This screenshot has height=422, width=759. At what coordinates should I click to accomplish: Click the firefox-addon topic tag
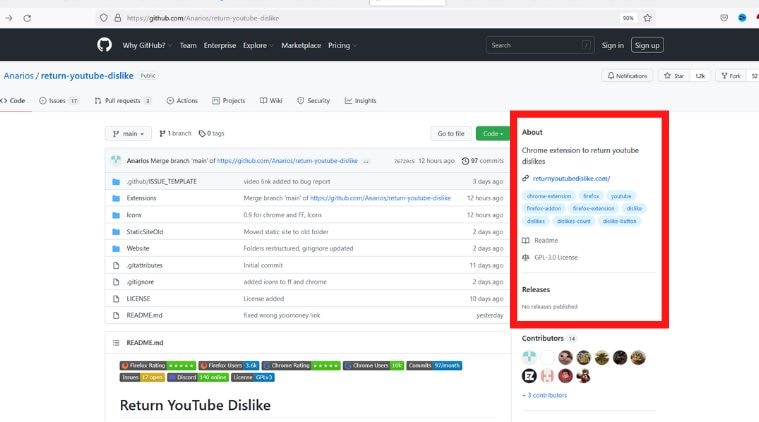[x=544, y=208]
